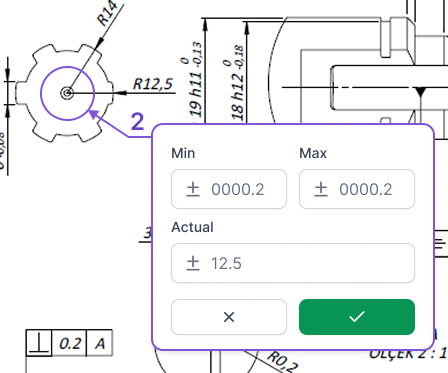Click the purple circle marker on gear
This screenshot has width=448, height=373.
coord(68,93)
